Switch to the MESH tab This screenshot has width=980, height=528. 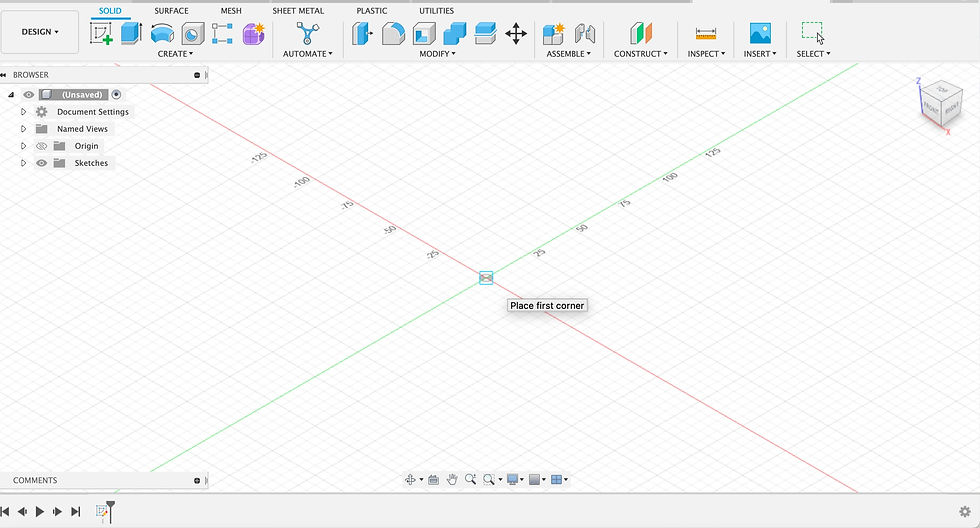[x=231, y=11]
